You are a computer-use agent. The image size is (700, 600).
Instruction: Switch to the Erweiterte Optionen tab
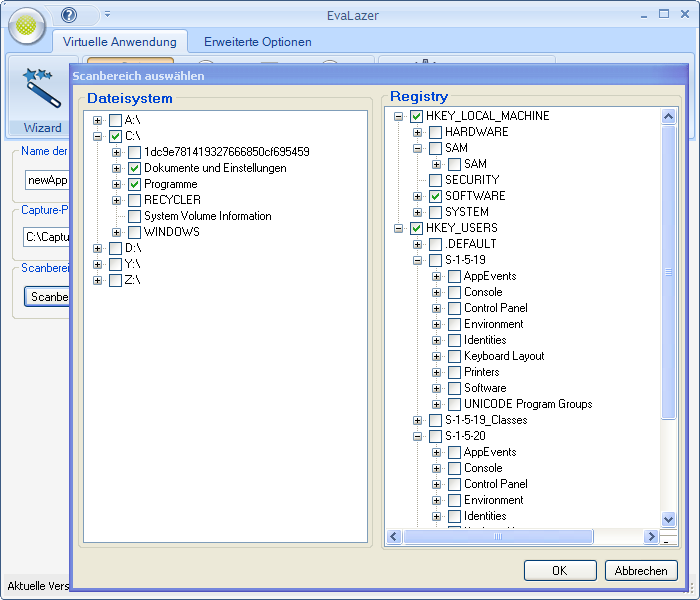click(x=257, y=42)
